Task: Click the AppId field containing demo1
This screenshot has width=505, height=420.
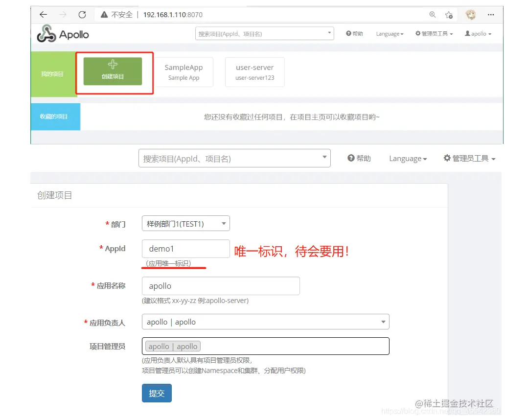Action: 186,249
